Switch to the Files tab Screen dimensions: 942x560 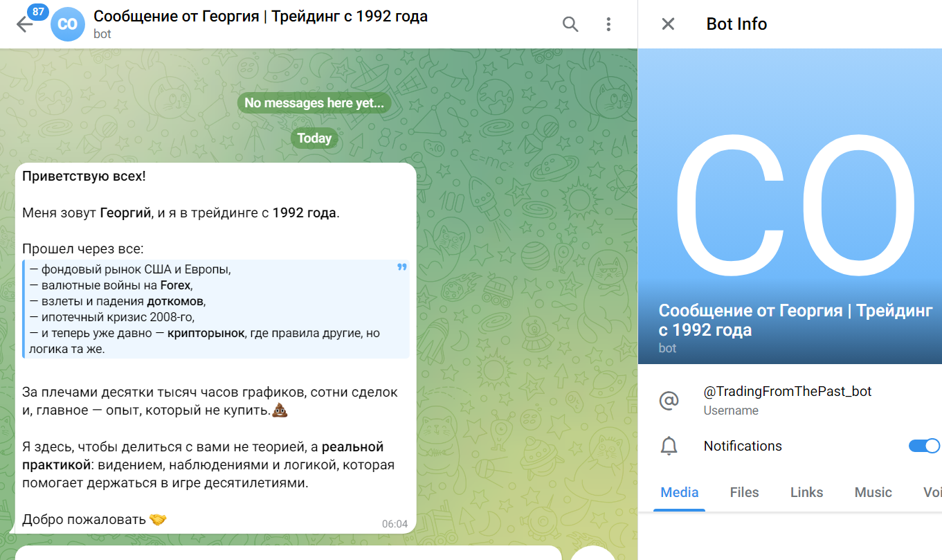click(x=744, y=492)
